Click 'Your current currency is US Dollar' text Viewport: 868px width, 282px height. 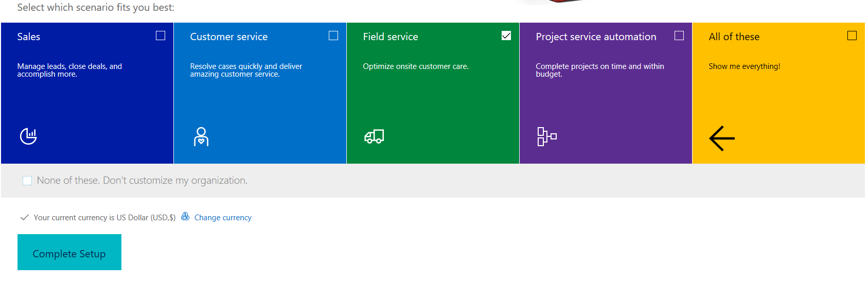pos(104,218)
